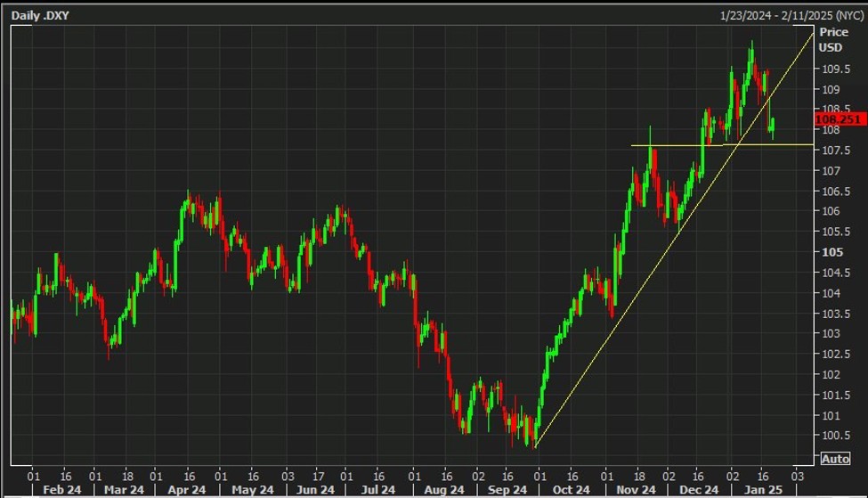Viewport: 868px width, 498px height.
Task: Click the Aug 24 month label
Action: pyautogui.click(x=443, y=489)
